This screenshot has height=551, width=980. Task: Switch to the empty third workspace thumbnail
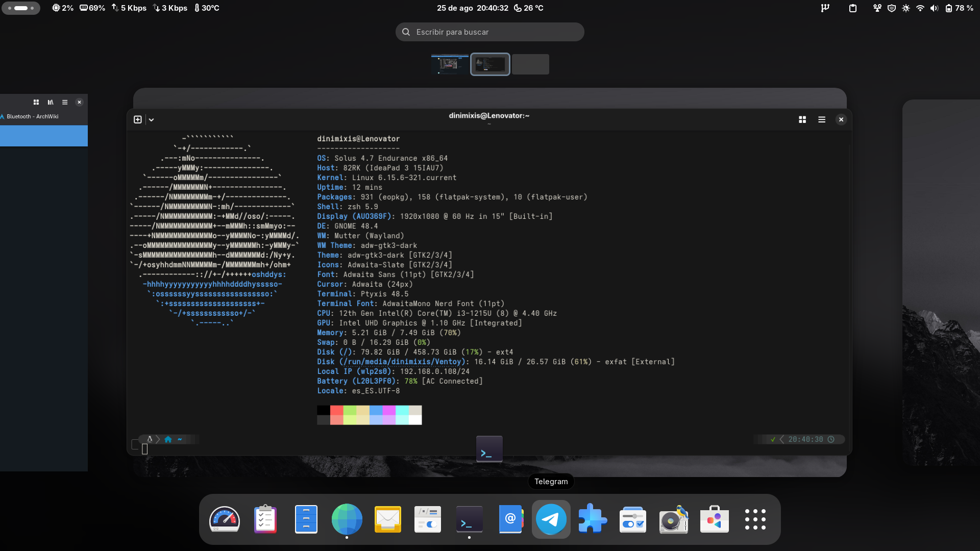coord(530,64)
